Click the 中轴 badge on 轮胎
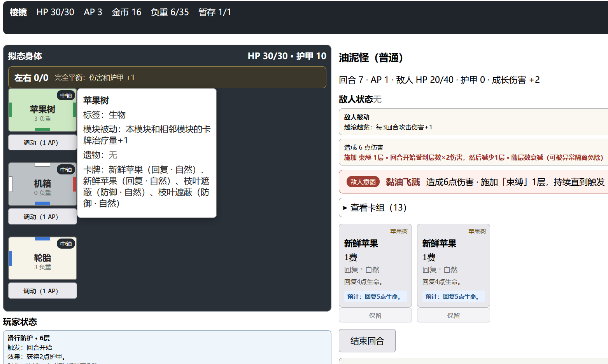The height and width of the screenshot is (364, 608). [x=66, y=244]
